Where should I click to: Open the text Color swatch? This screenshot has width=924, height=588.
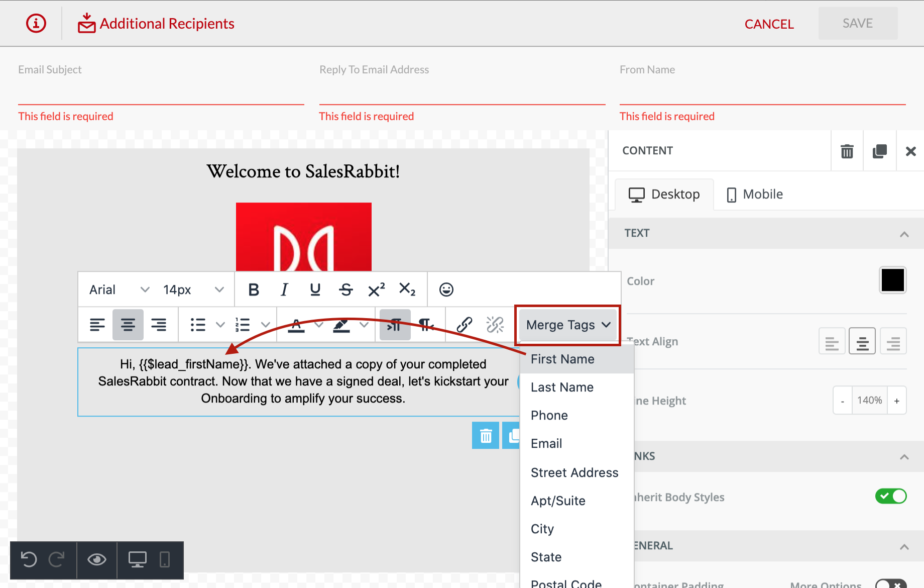point(892,280)
